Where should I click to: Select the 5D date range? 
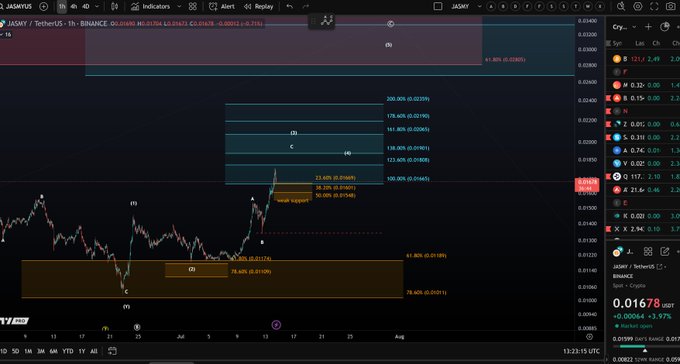tap(15, 351)
